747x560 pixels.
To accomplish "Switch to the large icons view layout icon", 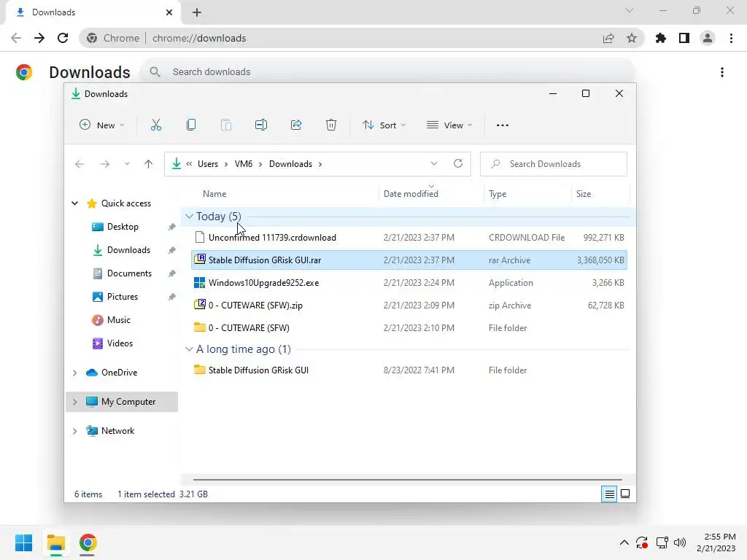I will pyautogui.click(x=625, y=494).
